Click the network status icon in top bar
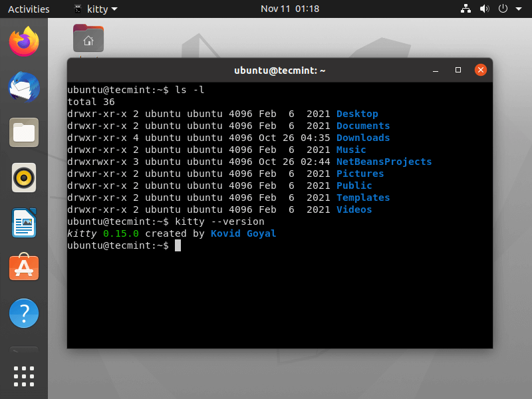 tap(465, 9)
